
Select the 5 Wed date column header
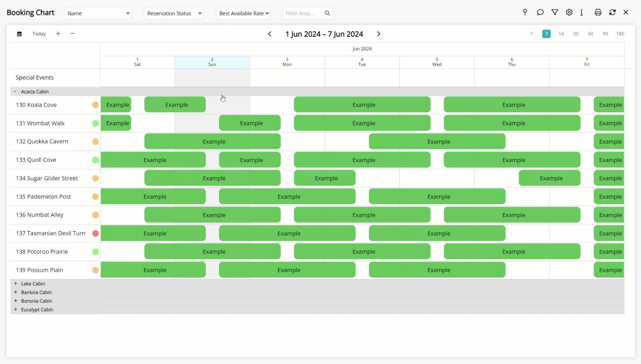click(437, 62)
